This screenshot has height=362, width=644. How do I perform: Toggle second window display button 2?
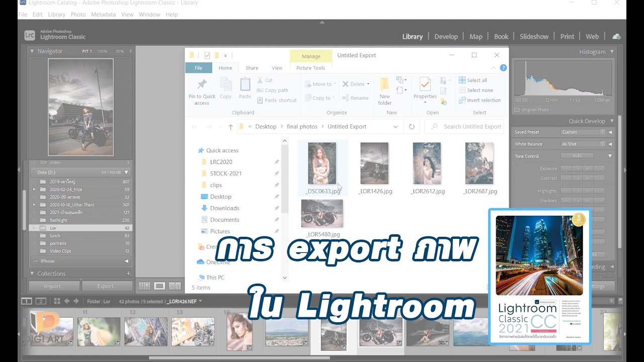(x=41, y=301)
